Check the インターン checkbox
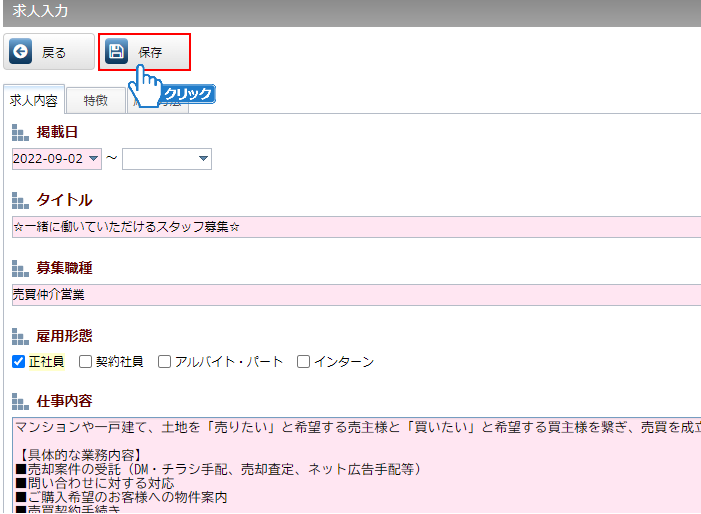This screenshot has width=701, height=514. click(x=304, y=362)
